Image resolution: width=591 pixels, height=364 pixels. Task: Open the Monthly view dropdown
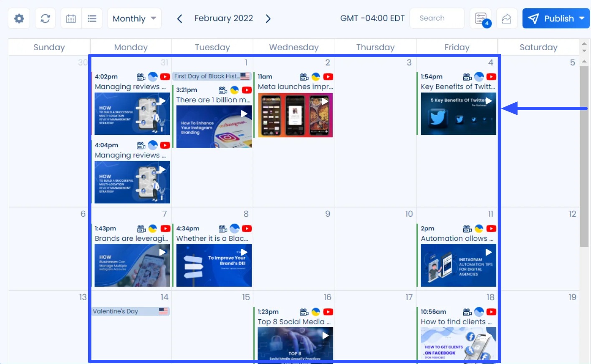[134, 19]
